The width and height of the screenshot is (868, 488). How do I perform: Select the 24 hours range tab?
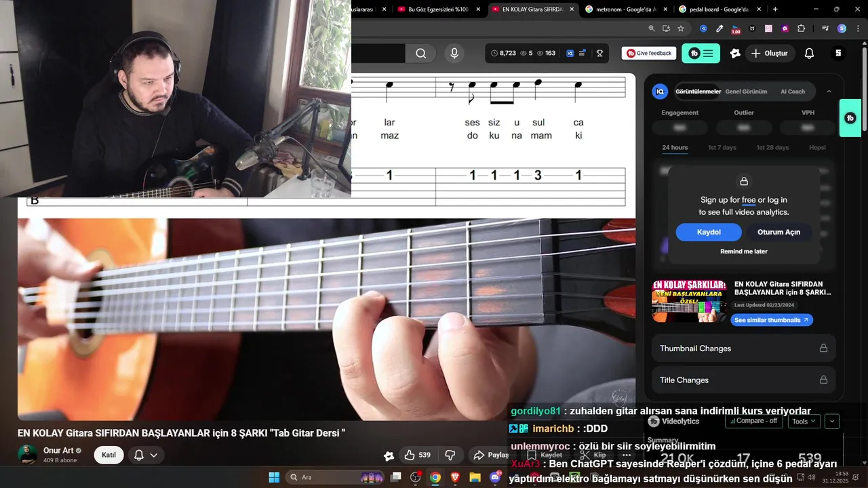pos(675,148)
